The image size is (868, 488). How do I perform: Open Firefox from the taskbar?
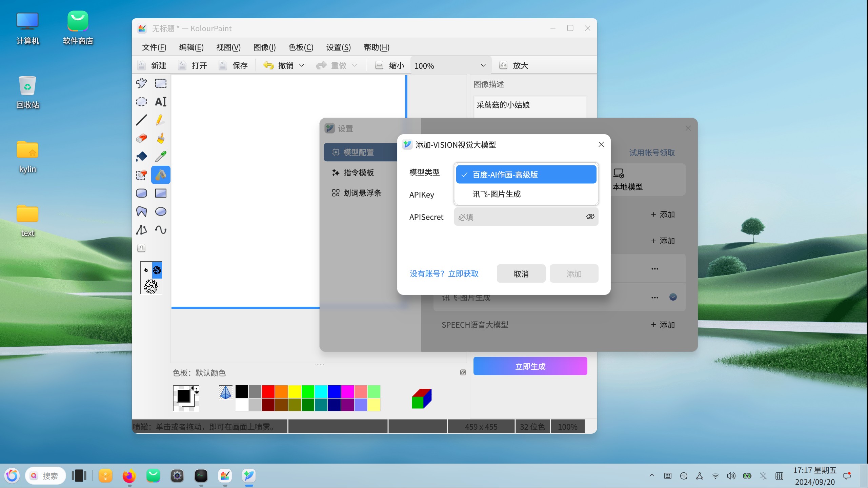tap(129, 476)
